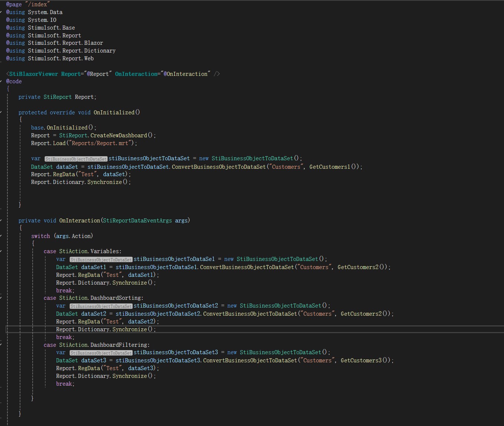Click dataSet1 argument in RegData call
The width and height of the screenshot is (504, 426).
[x=141, y=275]
